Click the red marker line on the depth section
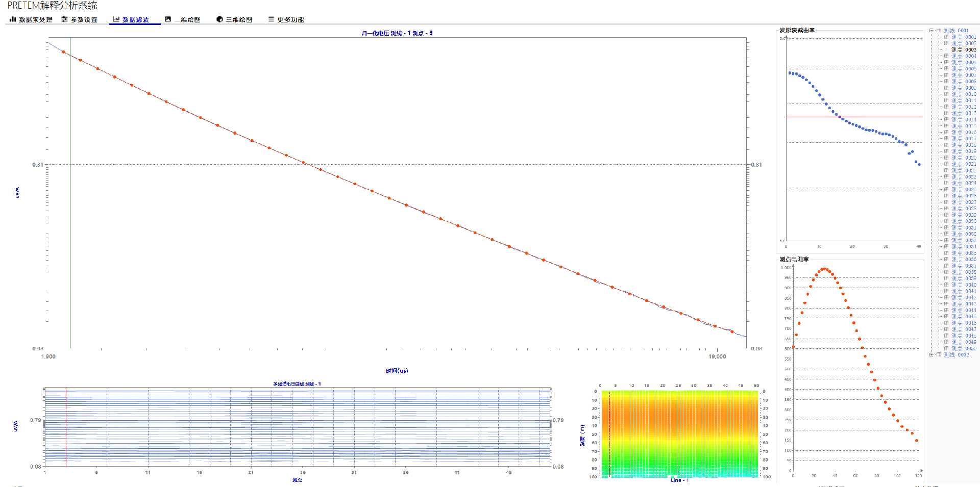Image resolution: width=980 pixels, height=487 pixels. click(609, 433)
